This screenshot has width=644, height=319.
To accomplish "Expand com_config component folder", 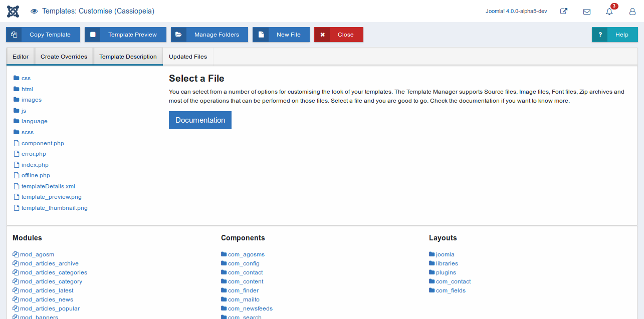I will [x=244, y=263].
